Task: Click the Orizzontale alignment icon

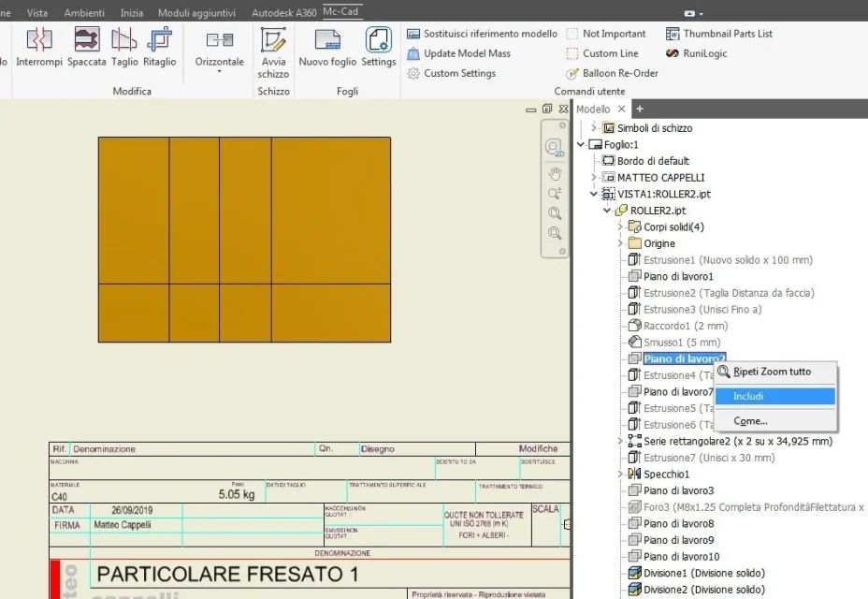Action: 219,40
